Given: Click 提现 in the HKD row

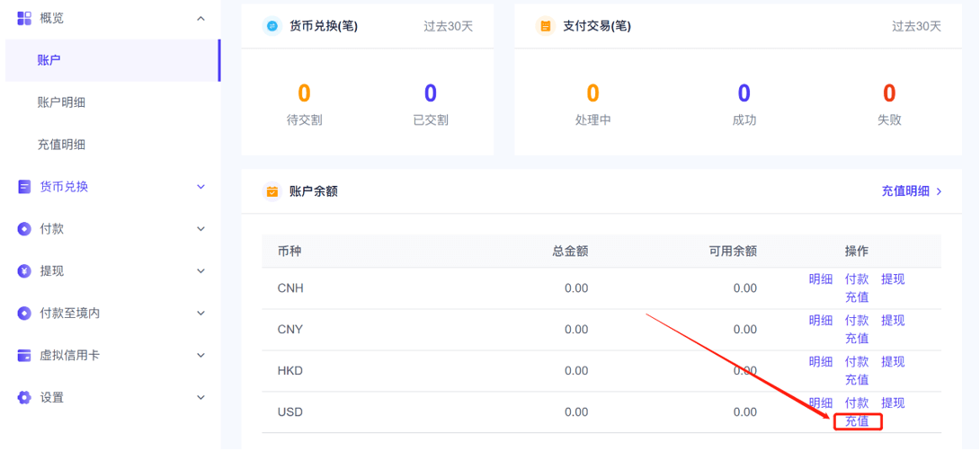Looking at the screenshot, I should pos(893,362).
